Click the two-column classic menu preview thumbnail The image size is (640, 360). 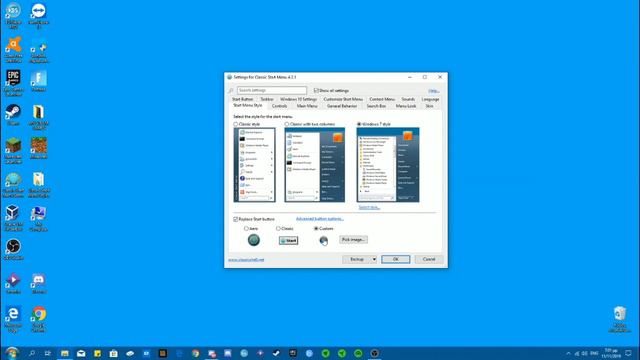point(315,165)
